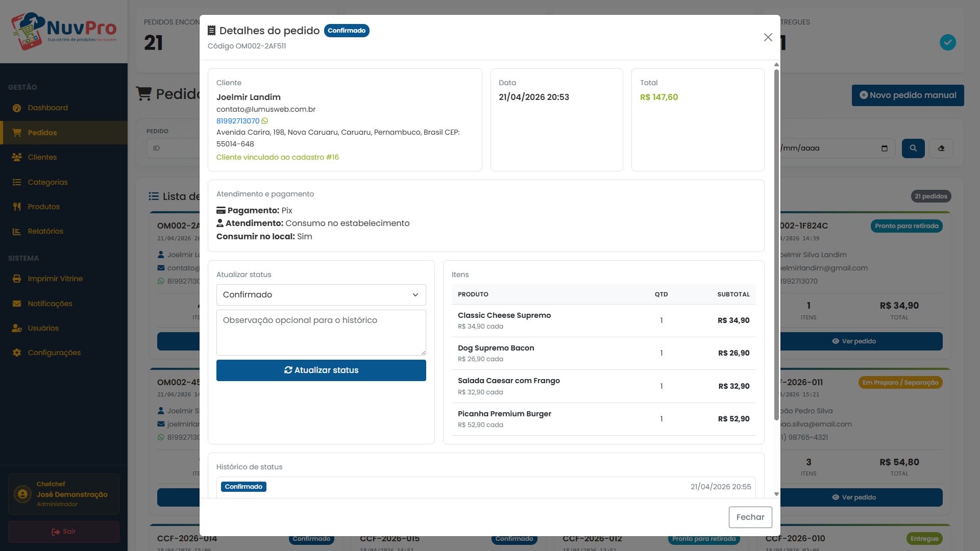
Task: Close the order details modal with X
Action: click(768, 37)
